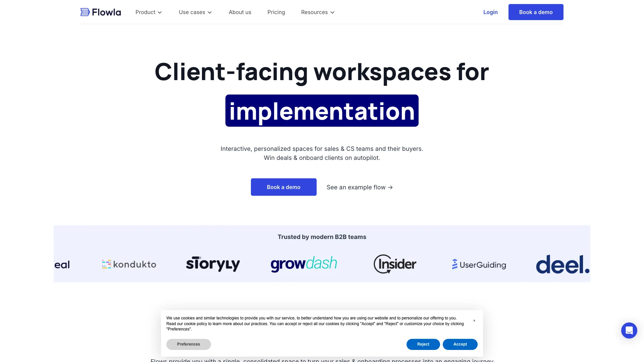Click the Pricing menu item

click(x=276, y=12)
